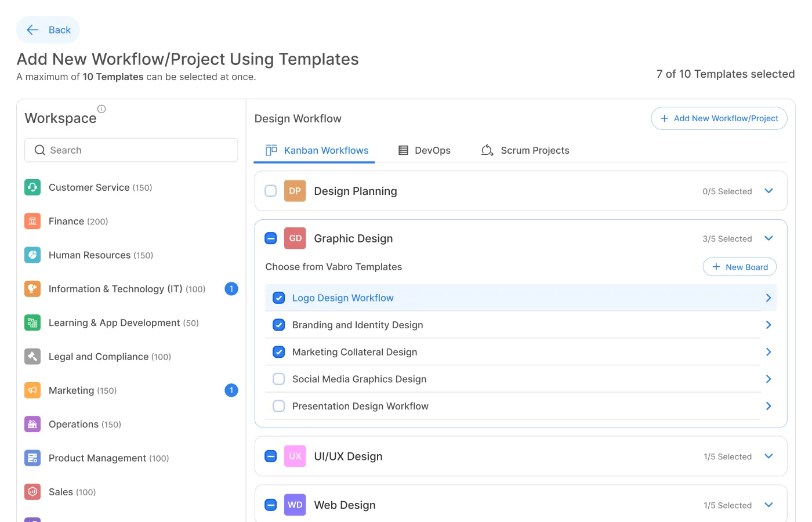Open the Scrum Projects tab
Viewport: 812px width, 522px height.
pos(525,150)
